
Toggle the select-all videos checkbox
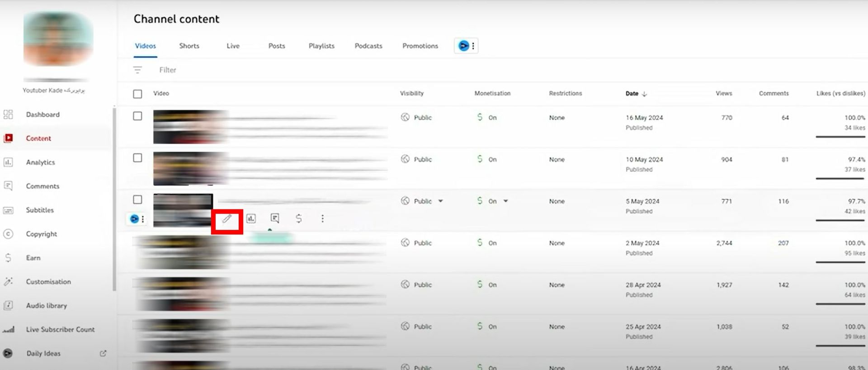(x=137, y=94)
